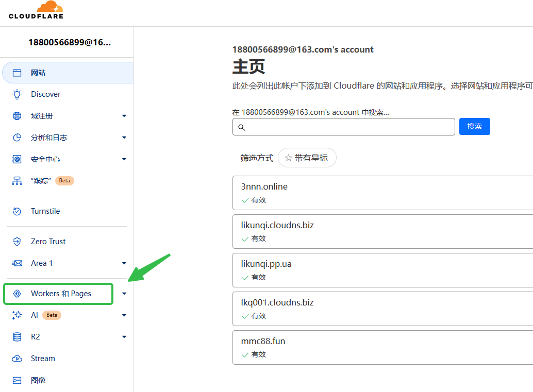Open the “跟踪” Beta menu item
Screen dimensions: 533x392
pyautogui.click(x=41, y=181)
